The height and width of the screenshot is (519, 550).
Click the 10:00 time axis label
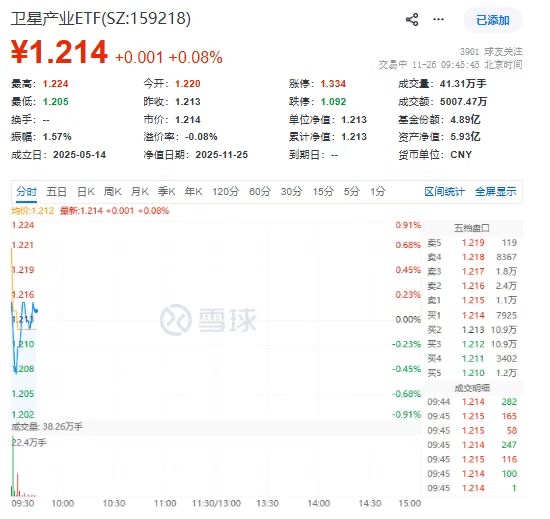pyautogui.click(x=63, y=504)
